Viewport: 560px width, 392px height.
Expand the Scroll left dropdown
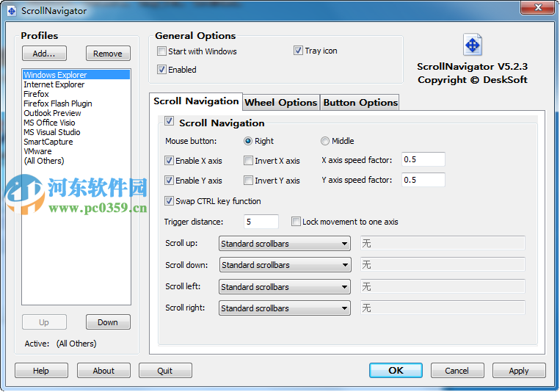(285, 286)
